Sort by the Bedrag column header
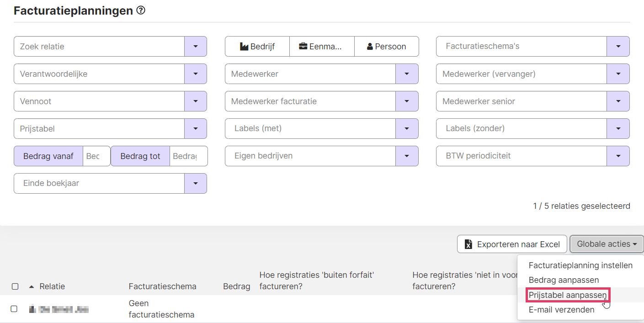 [x=236, y=286]
